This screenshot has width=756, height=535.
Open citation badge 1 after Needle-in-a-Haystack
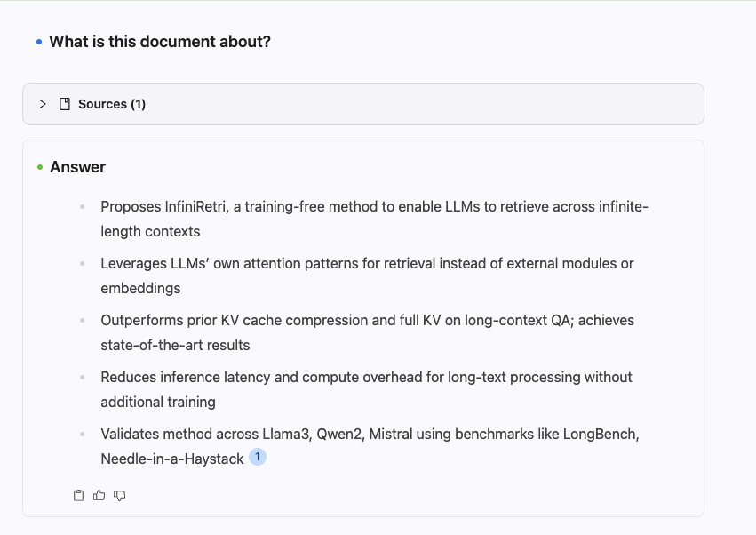tap(258, 458)
